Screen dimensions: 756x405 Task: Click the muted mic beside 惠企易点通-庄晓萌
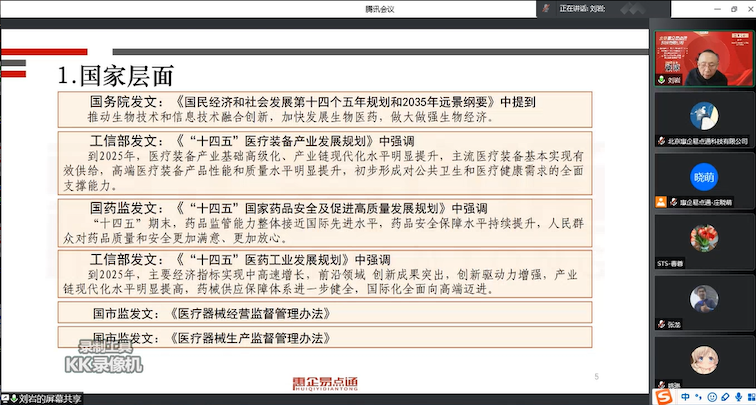(x=674, y=203)
